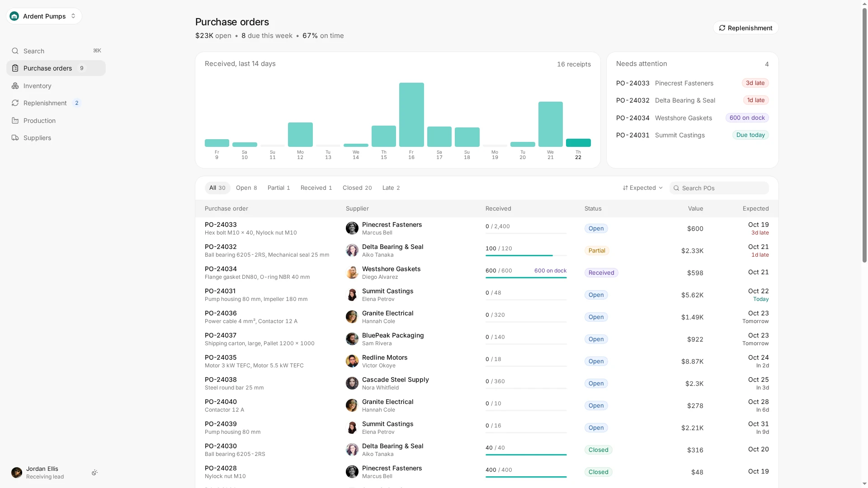Click the Purchase orders clipboard icon
The width and height of the screenshot is (868, 488).
tap(15, 68)
